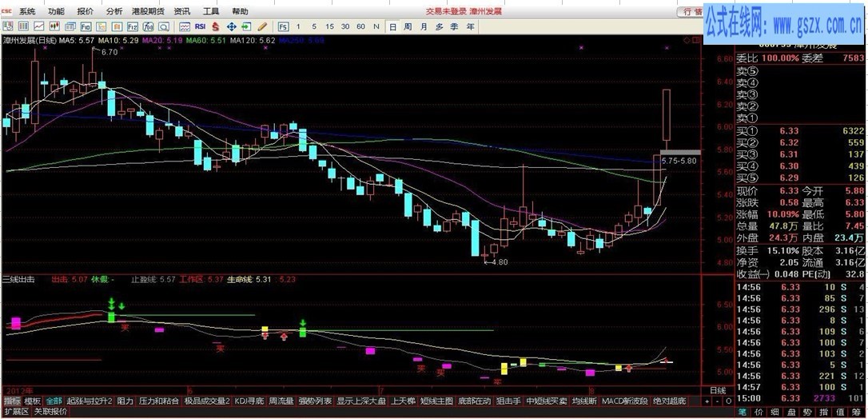Open the 工具 menu
Viewport: 868px width, 419px height.
coord(211,11)
